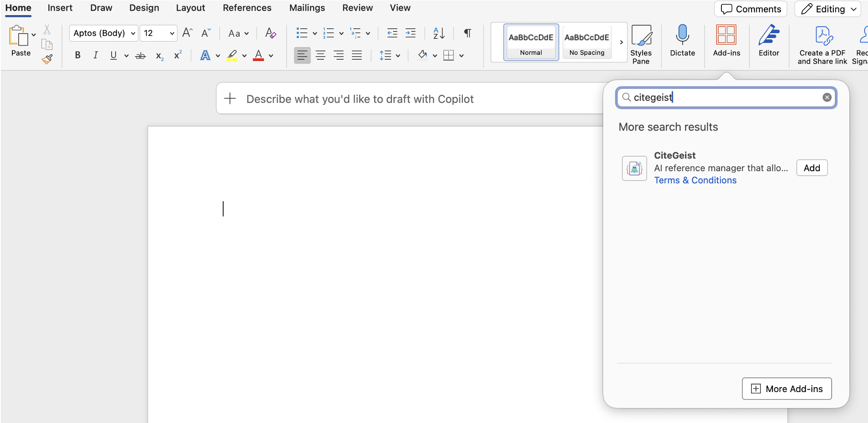
Task: Toggle italic formatting
Action: coord(95,55)
